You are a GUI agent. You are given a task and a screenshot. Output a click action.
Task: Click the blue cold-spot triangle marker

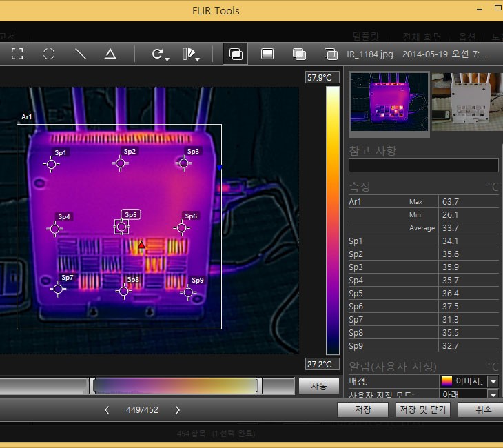[219, 168]
